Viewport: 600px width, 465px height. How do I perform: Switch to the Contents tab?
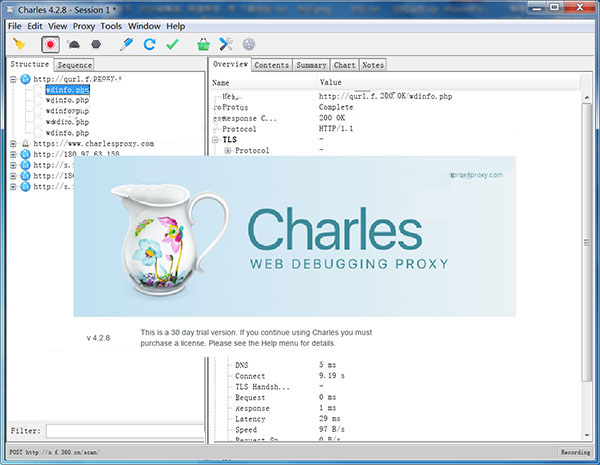pyautogui.click(x=272, y=65)
